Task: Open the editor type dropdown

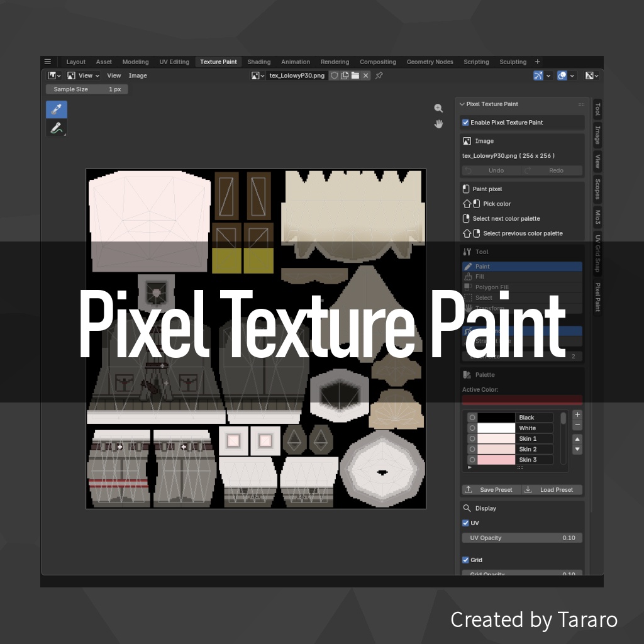Action: coord(54,75)
